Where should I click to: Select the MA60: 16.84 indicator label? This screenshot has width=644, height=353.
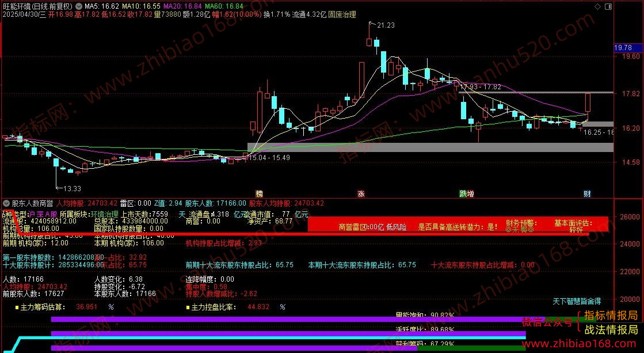click(224, 6)
